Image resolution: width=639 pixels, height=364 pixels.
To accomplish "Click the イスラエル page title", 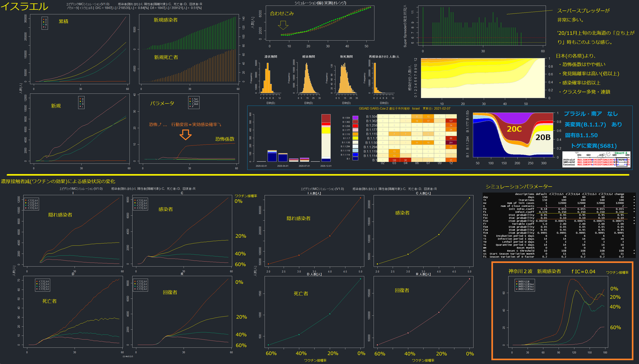I will pyautogui.click(x=25, y=7).
